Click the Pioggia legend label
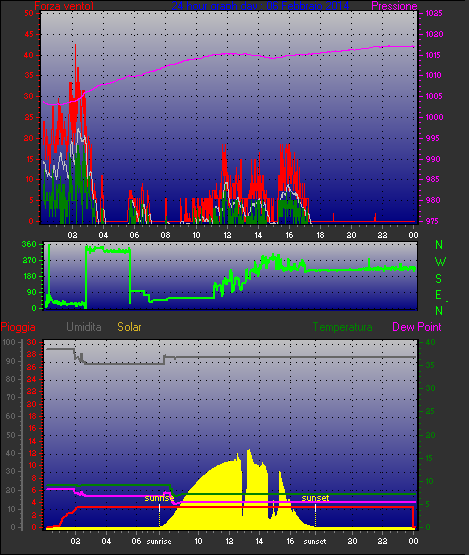Screen dimensions: 469x555 [x=18, y=327]
